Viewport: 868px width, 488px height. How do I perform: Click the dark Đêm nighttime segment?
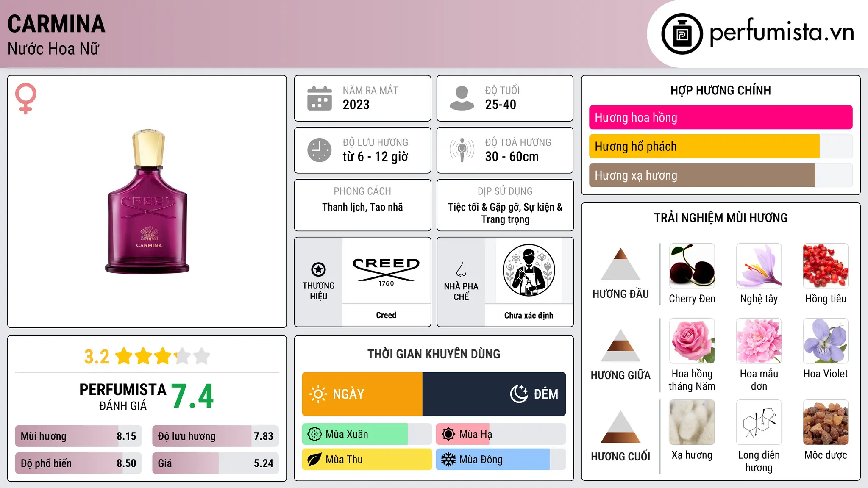[x=494, y=394]
